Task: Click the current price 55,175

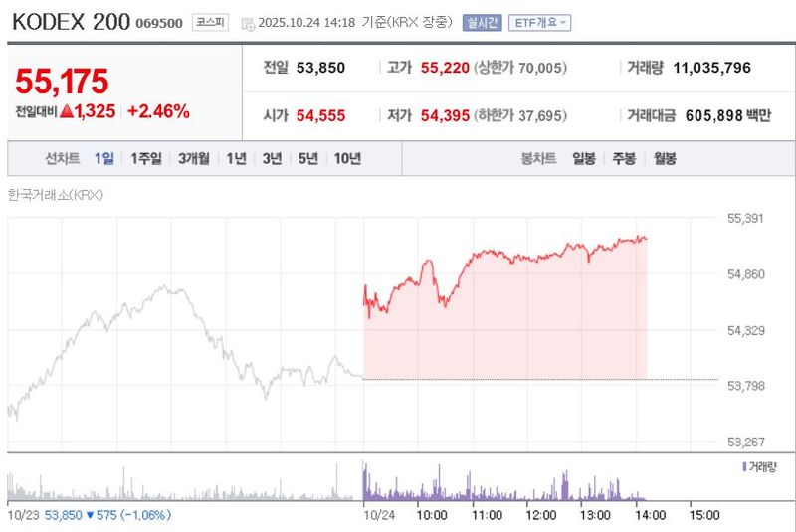Action: point(61,83)
